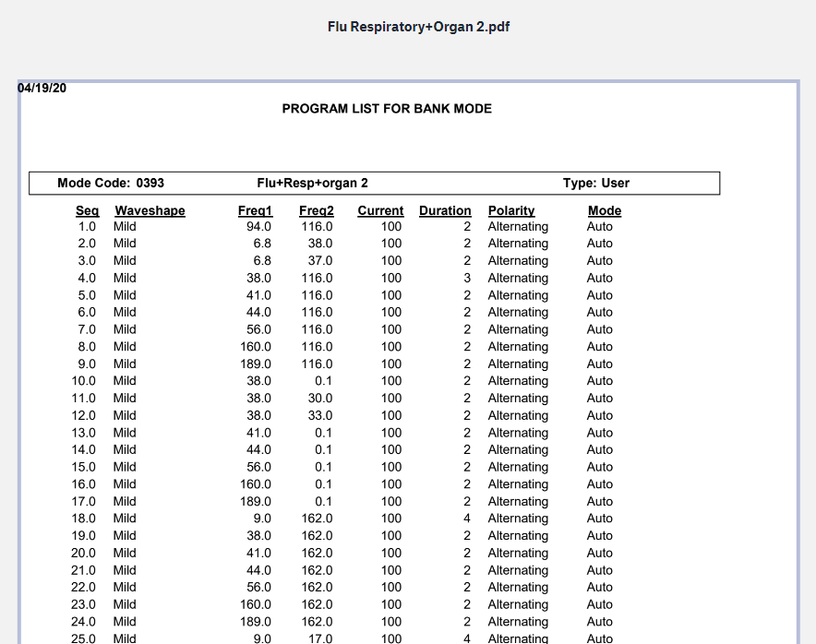Select the Freq2 column header
The image size is (816, 644).
317,210
